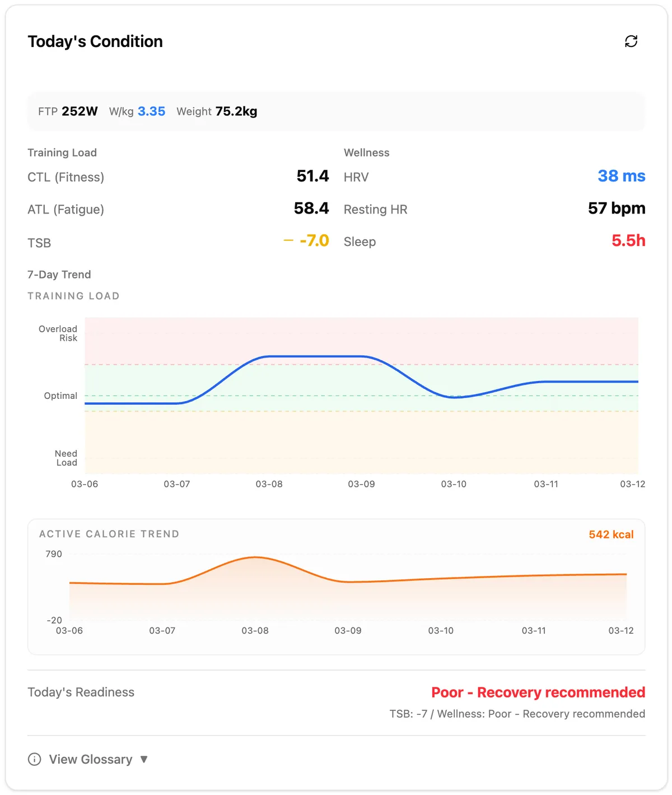This screenshot has height=795, width=672.
Task: Click the red Poor - Recovery recommended status
Action: pyautogui.click(x=538, y=692)
